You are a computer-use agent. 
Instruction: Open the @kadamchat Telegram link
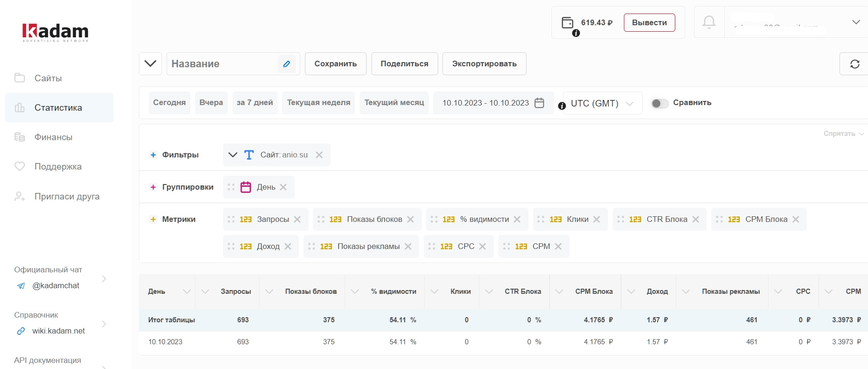point(56,285)
